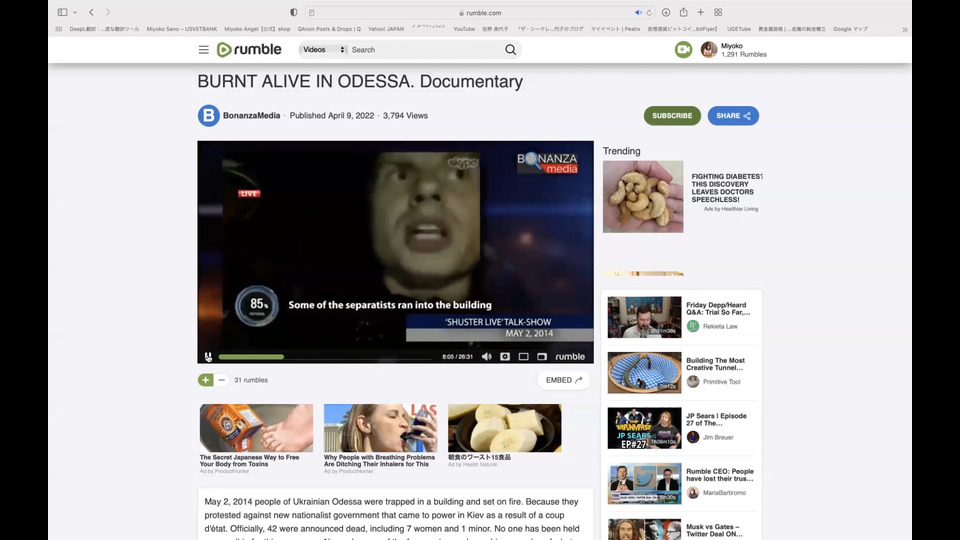Mute the video player volume
Image resolution: width=960 pixels, height=540 pixels.
pos(487,356)
